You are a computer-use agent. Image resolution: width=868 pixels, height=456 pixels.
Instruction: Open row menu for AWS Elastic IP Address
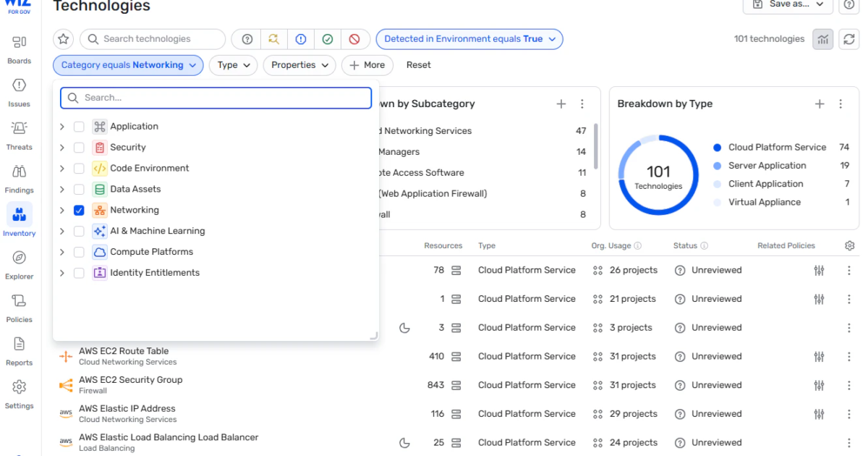coord(849,414)
